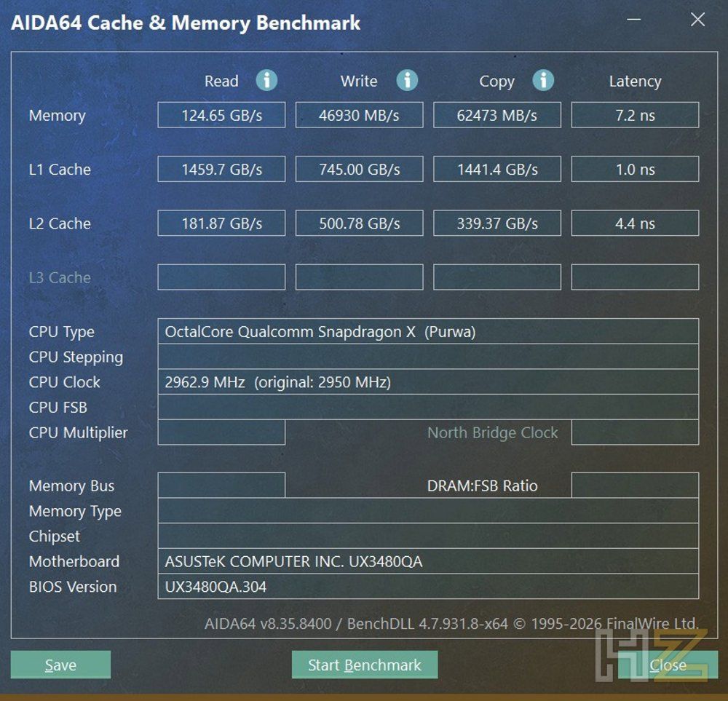728x701 pixels.
Task: Click the empty CPU FSB field
Action: 428,407
